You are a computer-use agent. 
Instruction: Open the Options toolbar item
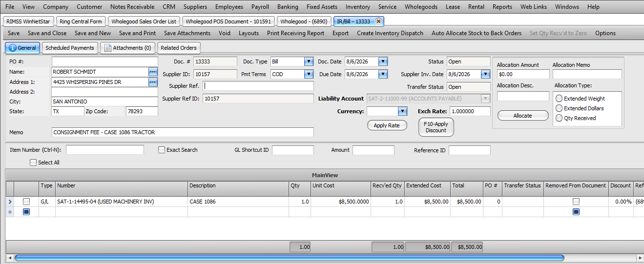605,33
